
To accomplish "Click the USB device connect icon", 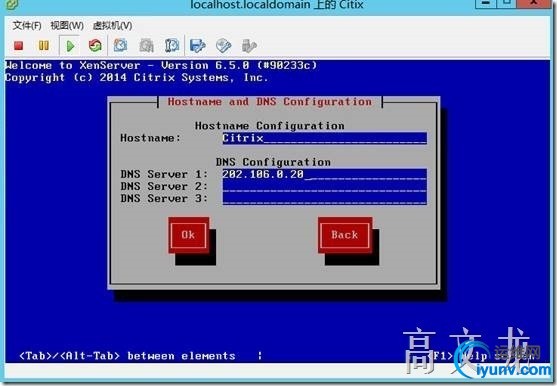I will 249,45.
